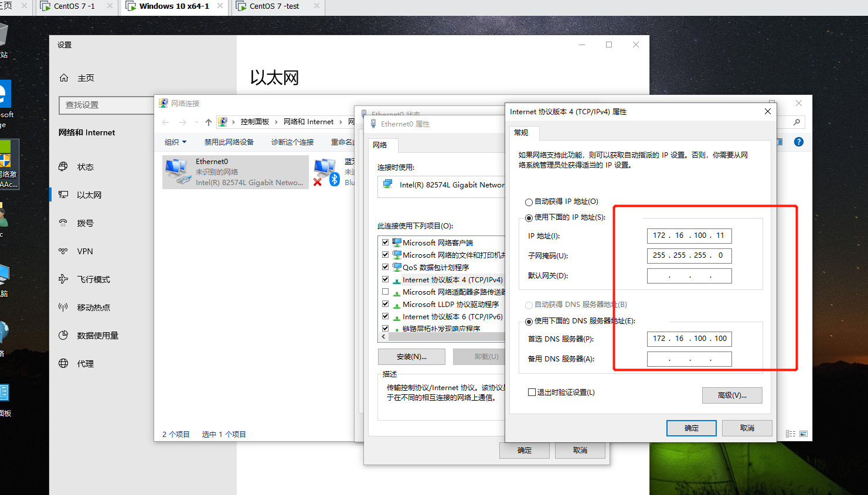Click the help question mark in TCP/IPv4 dialog
Screen dimensions: 868x495
798,141
